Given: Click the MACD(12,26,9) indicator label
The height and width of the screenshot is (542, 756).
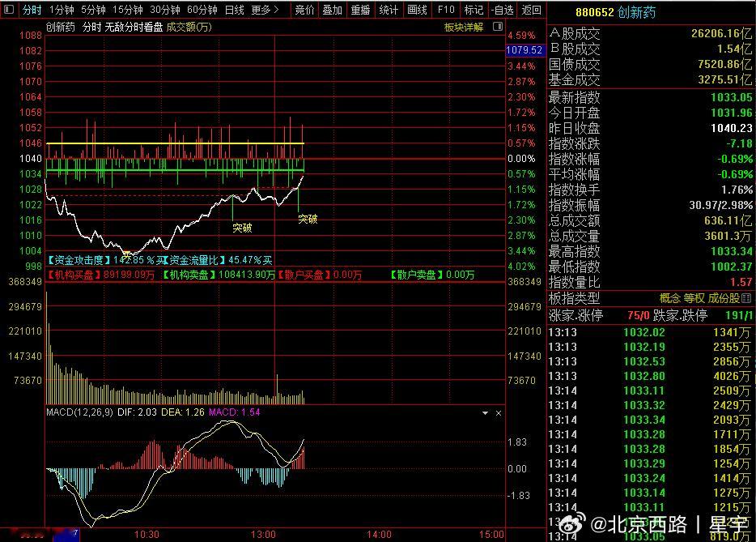Looking at the screenshot, I should [x=79, y=412].
